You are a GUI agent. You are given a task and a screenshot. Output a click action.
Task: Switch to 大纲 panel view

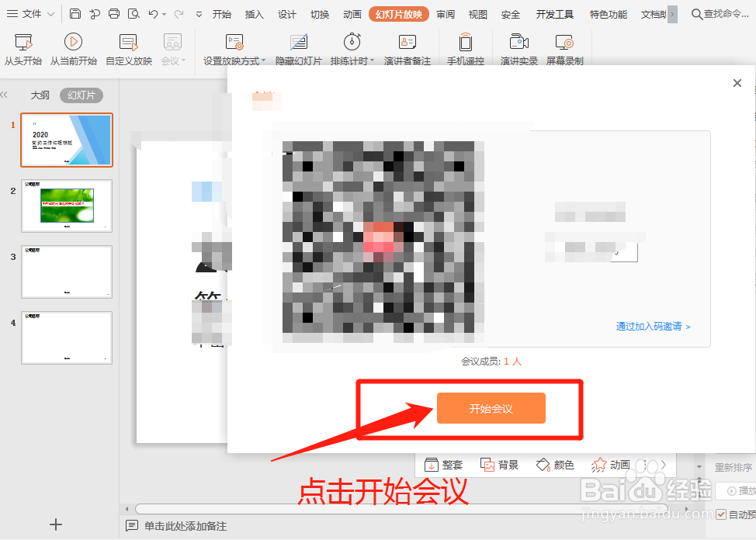coord(40,95)
